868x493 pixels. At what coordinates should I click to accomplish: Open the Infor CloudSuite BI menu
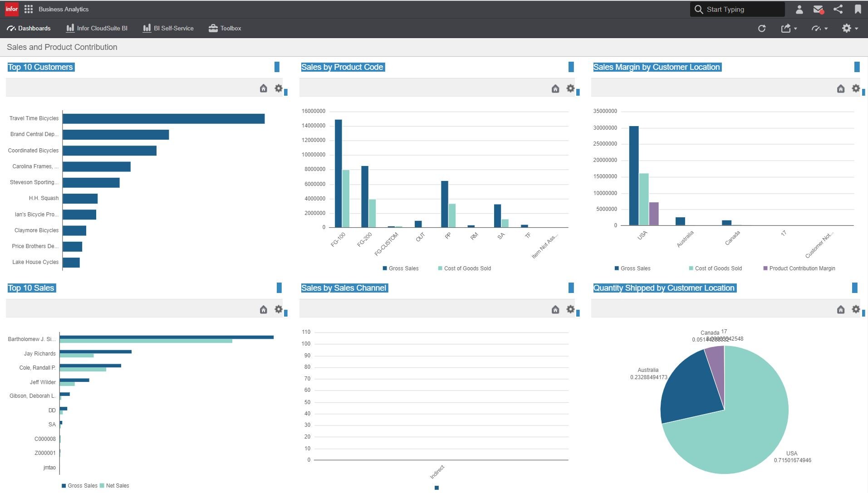coord(97,29)
